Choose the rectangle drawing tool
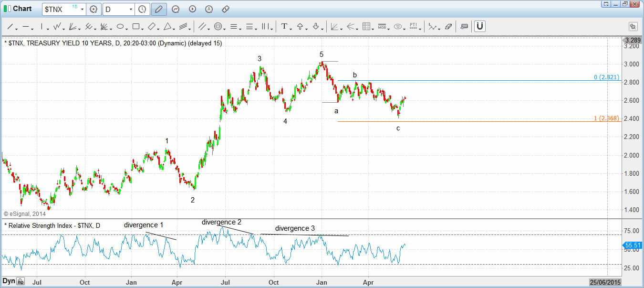644x288 pixels. coord(136,27)
